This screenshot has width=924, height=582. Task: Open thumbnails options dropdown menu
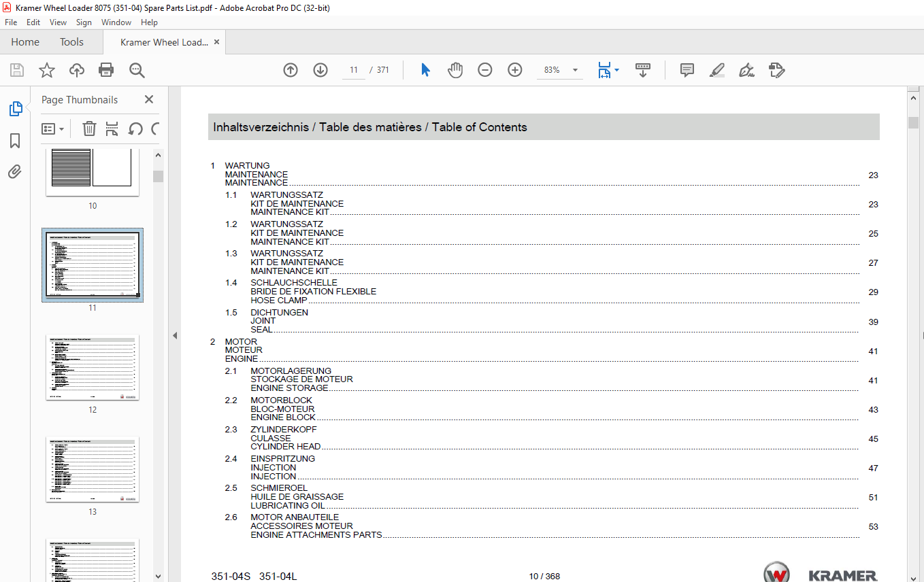pos(52,129)
